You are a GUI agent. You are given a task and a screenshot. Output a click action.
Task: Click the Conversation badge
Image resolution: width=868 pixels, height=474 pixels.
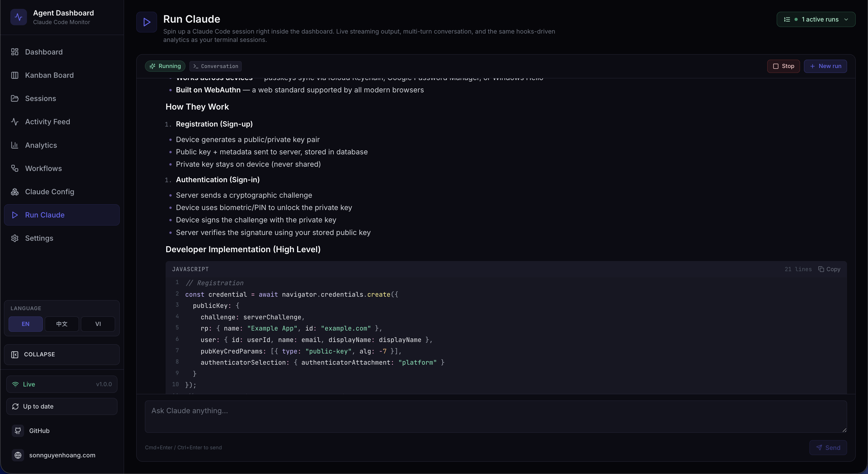pos(216,66)
